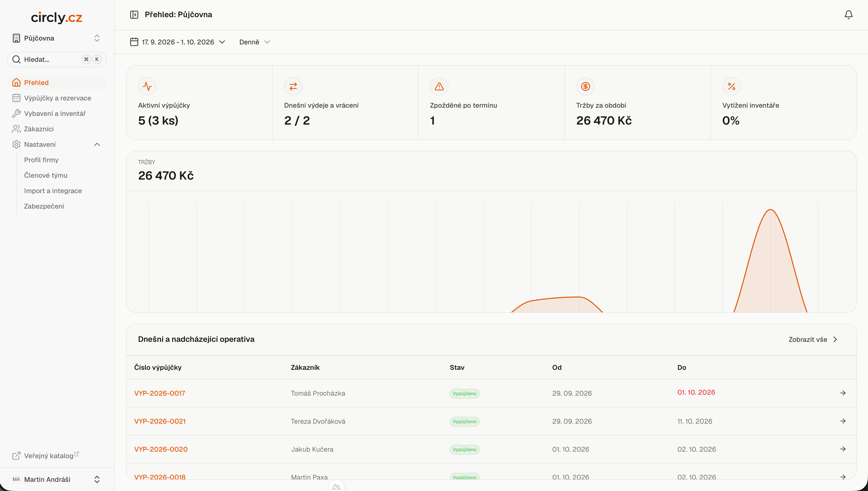The image size is (868, 491).
Task: Open Vybavení a inventář
Action: coord(57,113)
